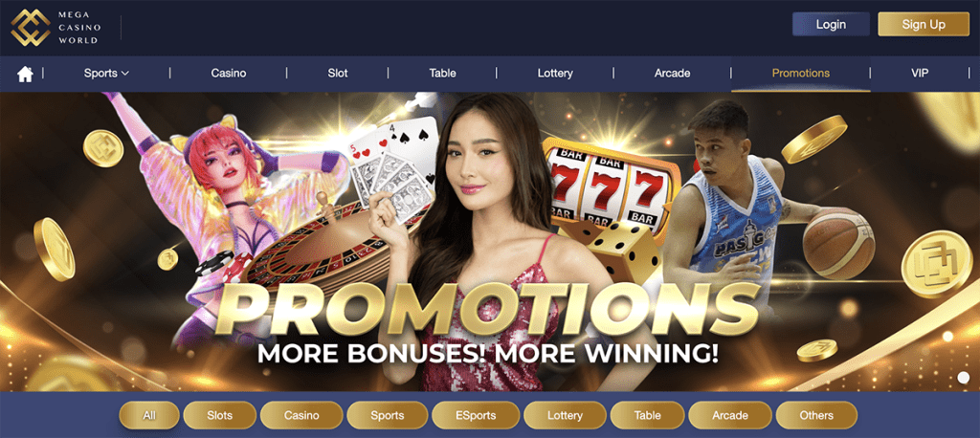The height and width of the screenshot is (438, 980).
Task: Select the Lottery filter pill
Action: tap(565, 415)
